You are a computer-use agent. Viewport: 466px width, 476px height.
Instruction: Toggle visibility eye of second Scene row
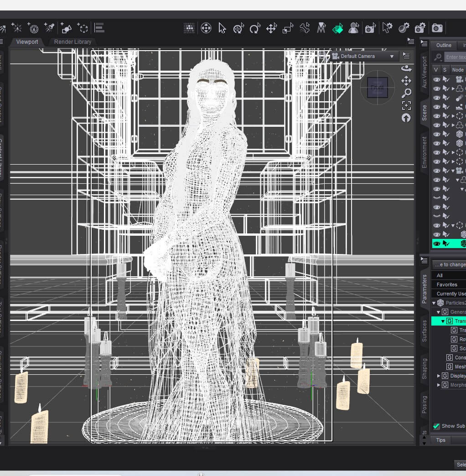436,88
